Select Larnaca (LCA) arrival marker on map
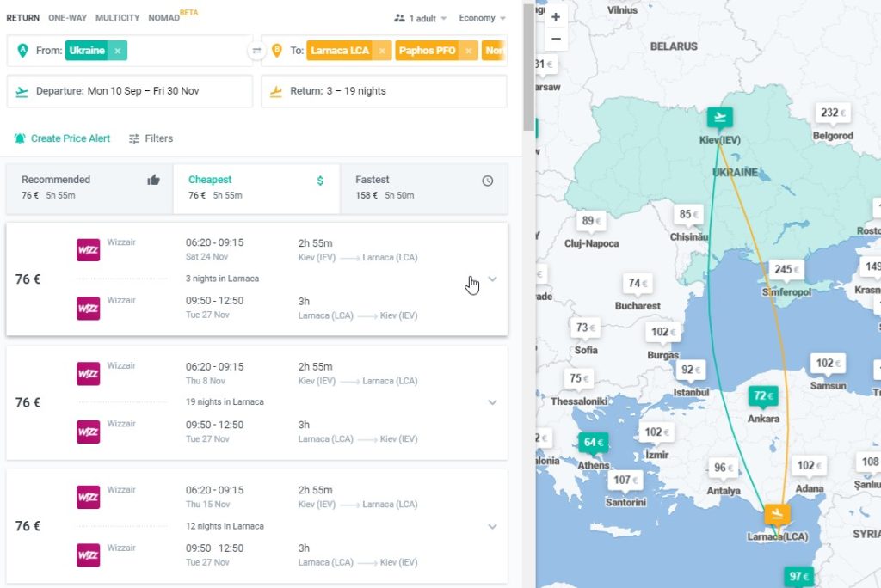This screenshot has width=881, height=588. [x=777, y=514]
